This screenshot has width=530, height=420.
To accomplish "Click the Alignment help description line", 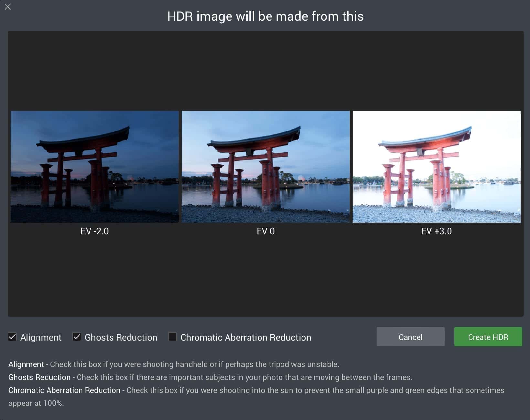I will (174, 364).
